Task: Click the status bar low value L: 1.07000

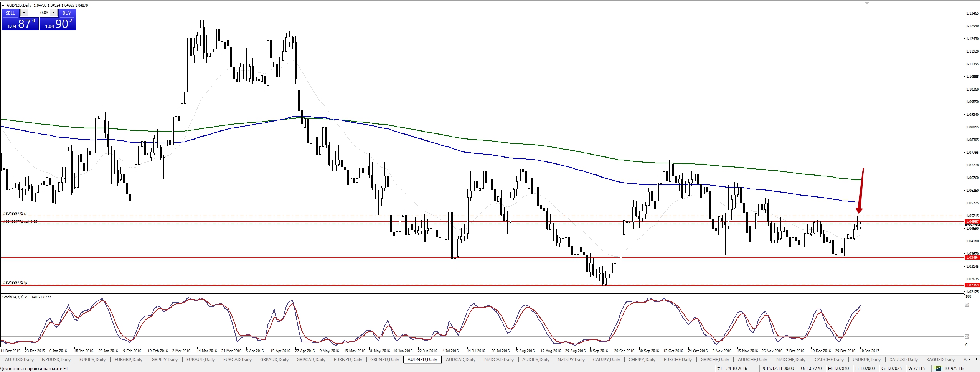Action: (x=865, y=369)
